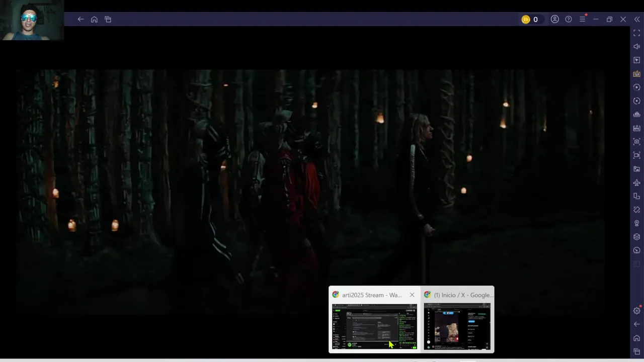This screenshot has height=362, width=644.
Task: Open the Inicio / X Chrome window thumbnail
Action: tap(457, 327)
